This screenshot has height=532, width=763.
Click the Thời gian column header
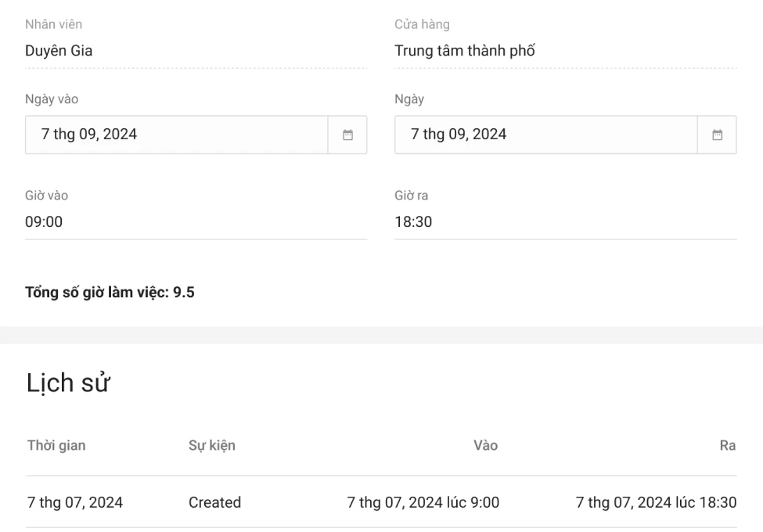pyautogui.click(x=56, y=446)
